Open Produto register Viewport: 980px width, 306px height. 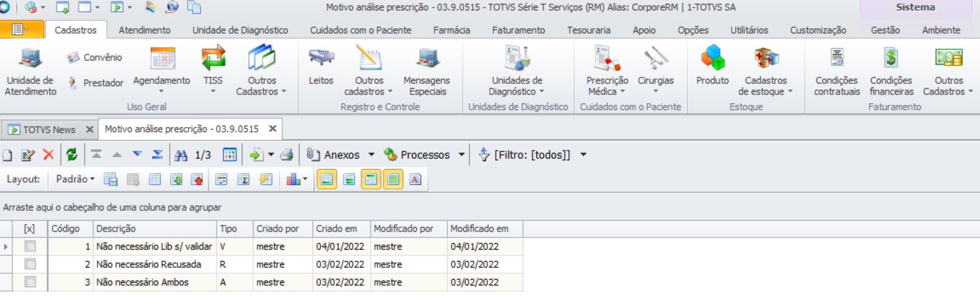713,67
